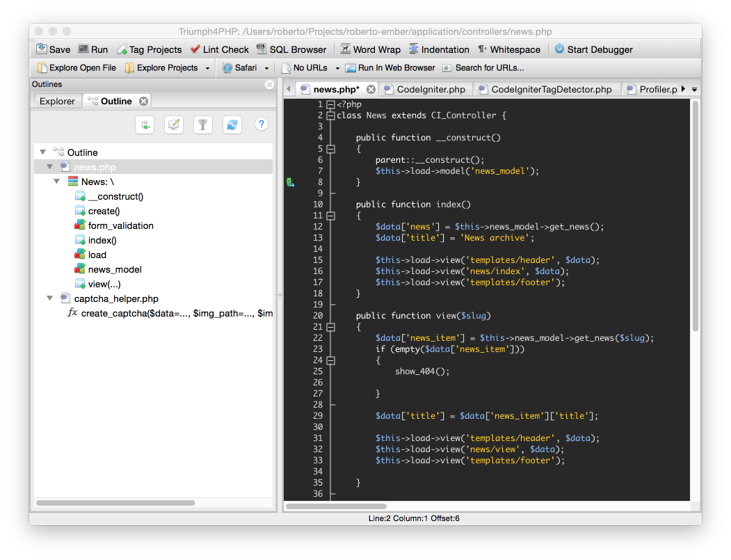
Task: Collapse the News class node
Action: pos(57,181)
